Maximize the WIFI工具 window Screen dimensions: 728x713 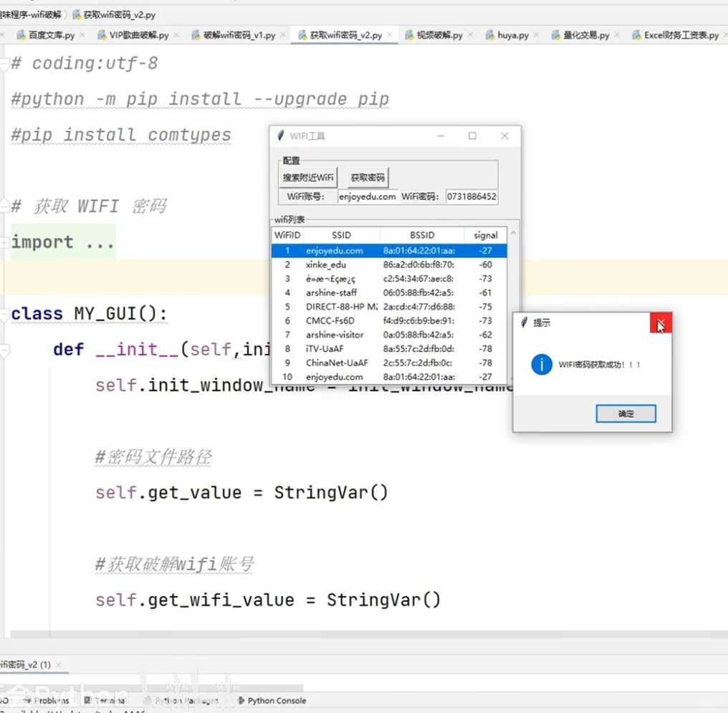tap(472, 135)
